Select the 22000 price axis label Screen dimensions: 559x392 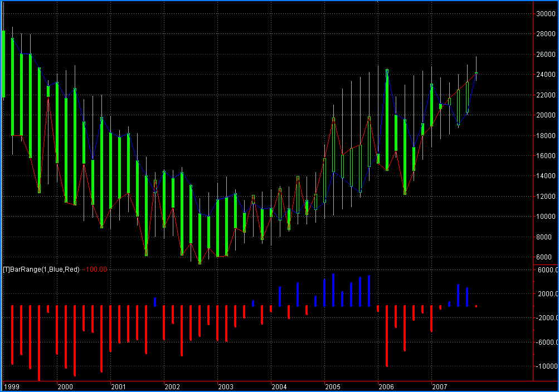tap(546, 95)
